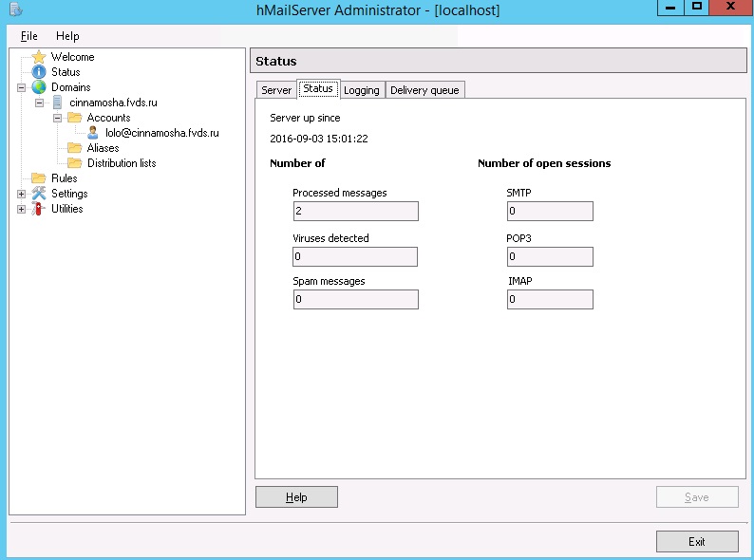Click the Accounts folder icon

click(x=74, y=118)
